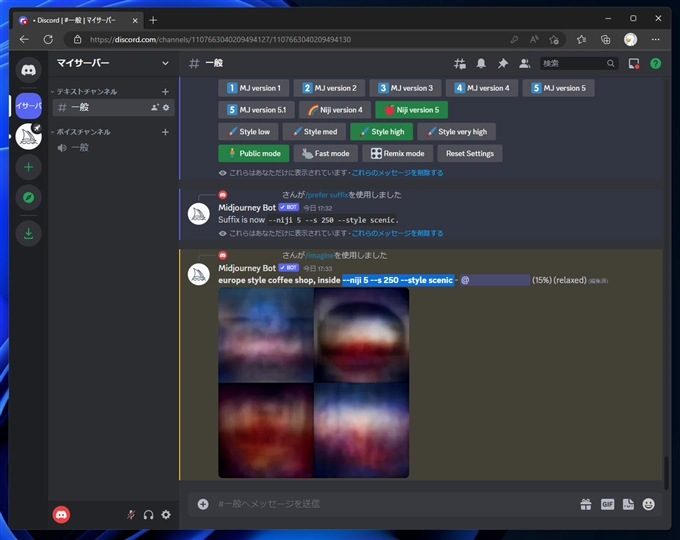Image resolution: width=680 pixels, height=540 pixels.
Task: Click the search field in channel header
Action: [578, 64]
